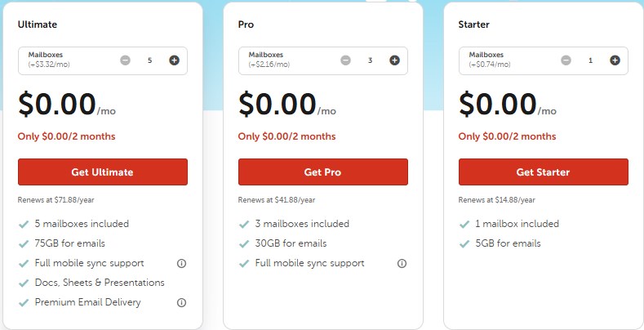
Task: Open info icon for Pro mobile sync support
Action: click(x=402, y=263)
